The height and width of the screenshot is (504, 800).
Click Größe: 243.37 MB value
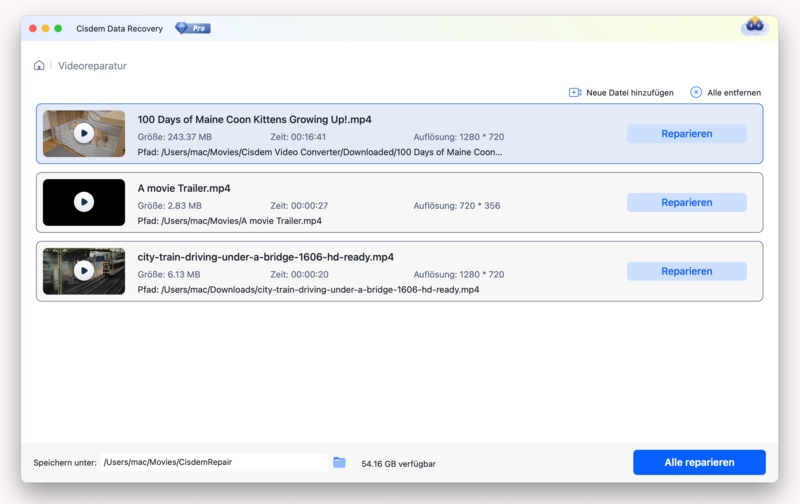tap(174, 137)
